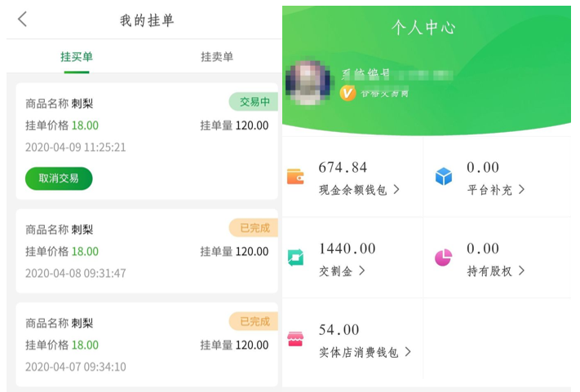Tap the gold V verification badge
Screen dimensions: 580x392
click(x=348, y=93)
